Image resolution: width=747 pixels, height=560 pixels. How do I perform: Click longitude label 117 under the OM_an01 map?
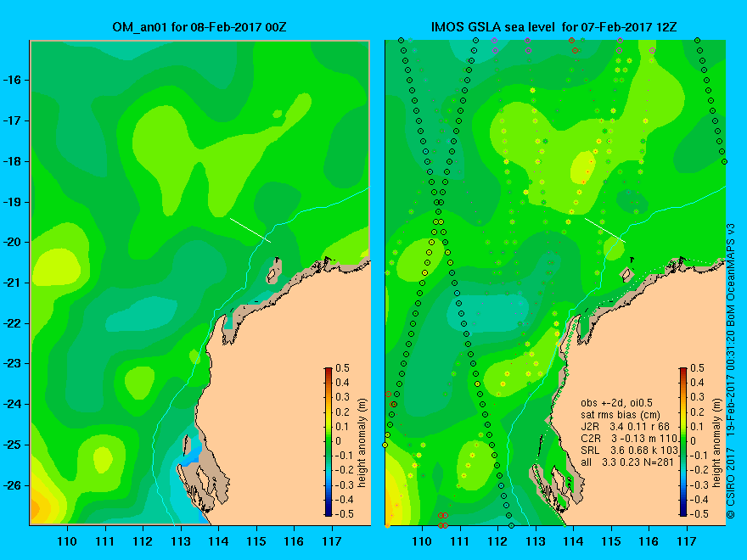tap(332, 541)
